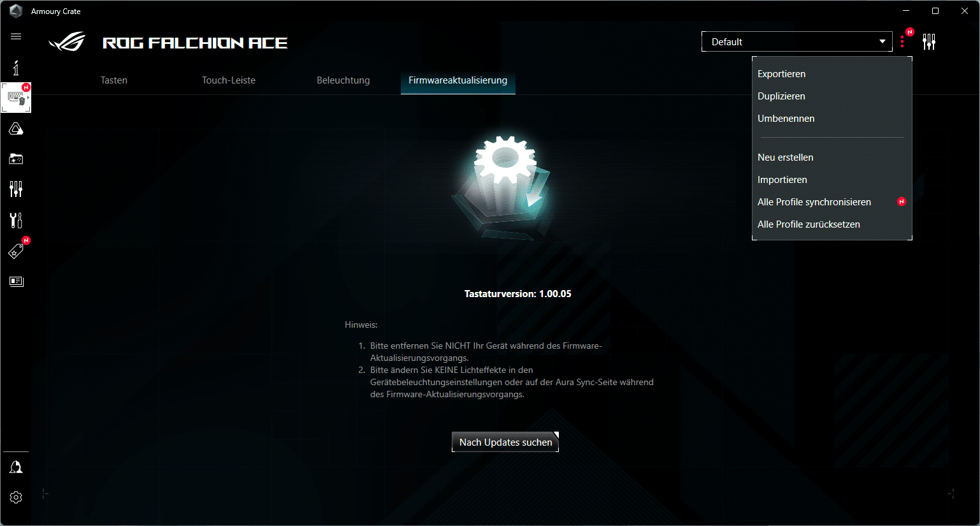
Task: Go to the Beleuchtung tab
Action: [343, 80]
